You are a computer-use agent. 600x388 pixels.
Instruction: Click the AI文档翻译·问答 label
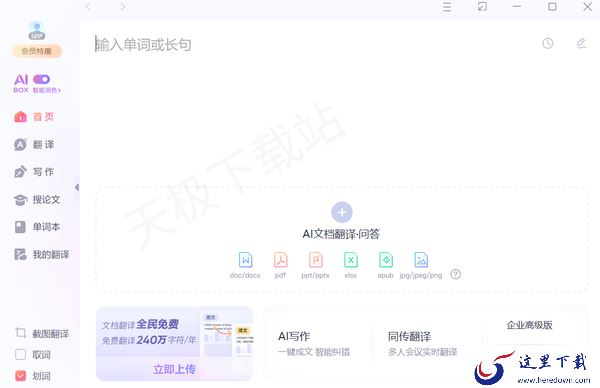coord(341,234)
